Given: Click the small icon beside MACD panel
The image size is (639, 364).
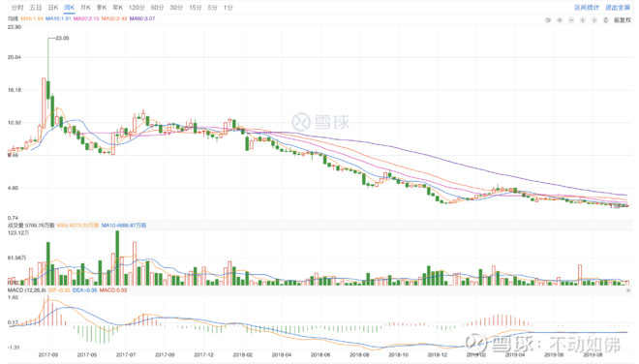Looking at the screenshot, I should tap(628, 290).
